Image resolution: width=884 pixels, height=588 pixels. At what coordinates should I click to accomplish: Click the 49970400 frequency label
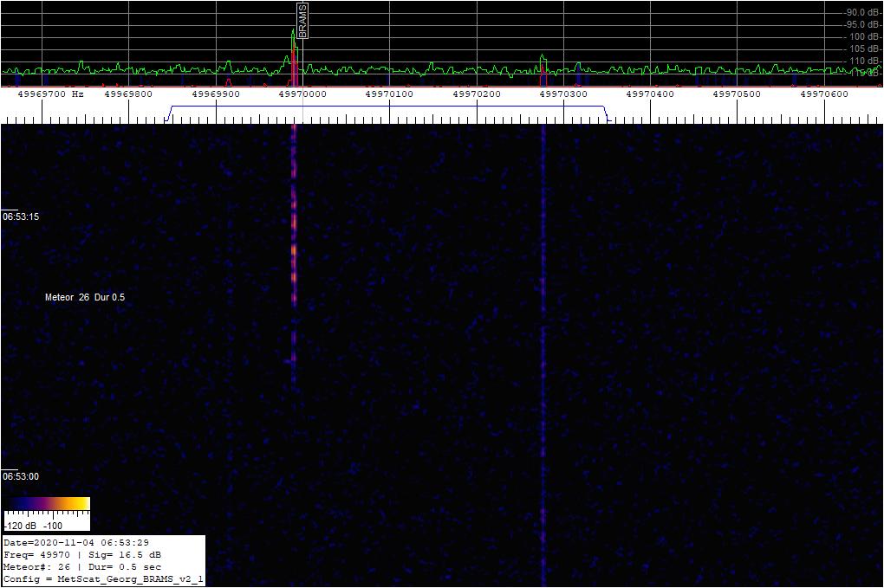click(x=650, y=94)
